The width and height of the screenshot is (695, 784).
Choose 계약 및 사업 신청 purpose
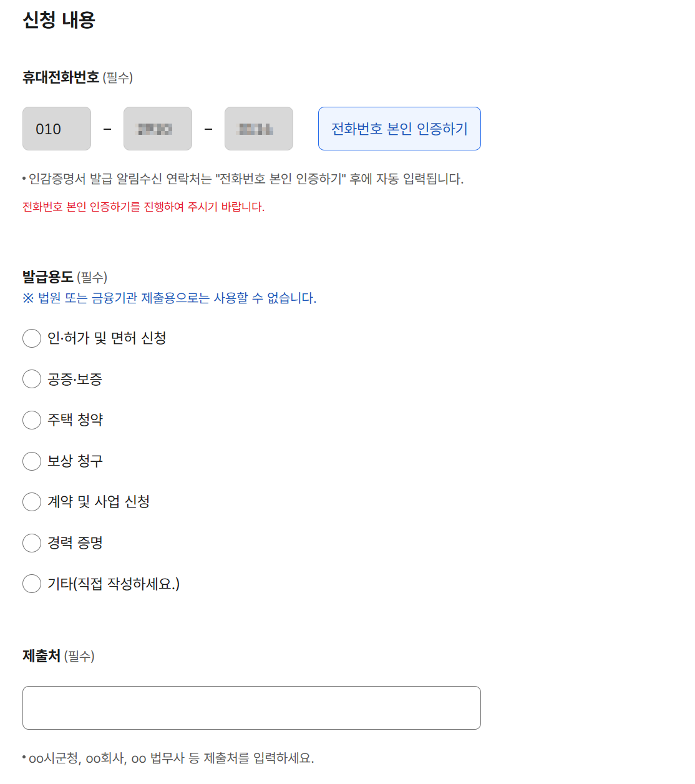32,502
